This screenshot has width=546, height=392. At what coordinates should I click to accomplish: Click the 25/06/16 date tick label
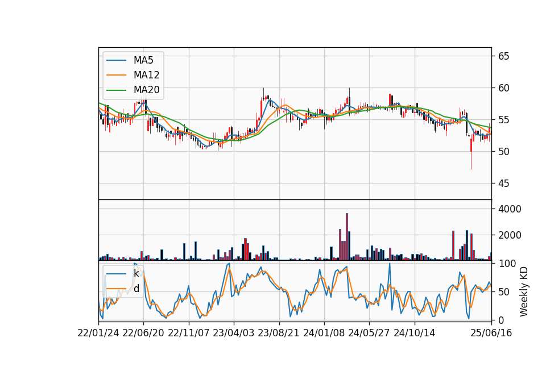tap(491, 333)
